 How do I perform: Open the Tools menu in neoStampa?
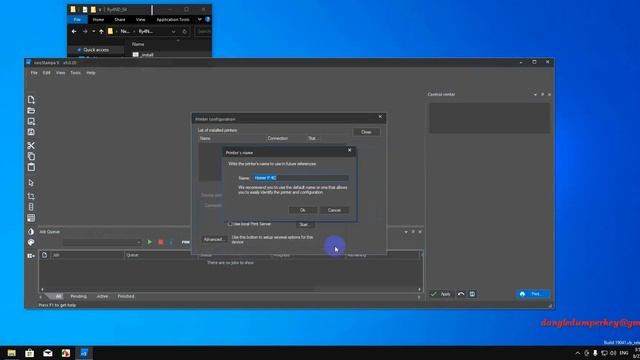click(76, 73)
